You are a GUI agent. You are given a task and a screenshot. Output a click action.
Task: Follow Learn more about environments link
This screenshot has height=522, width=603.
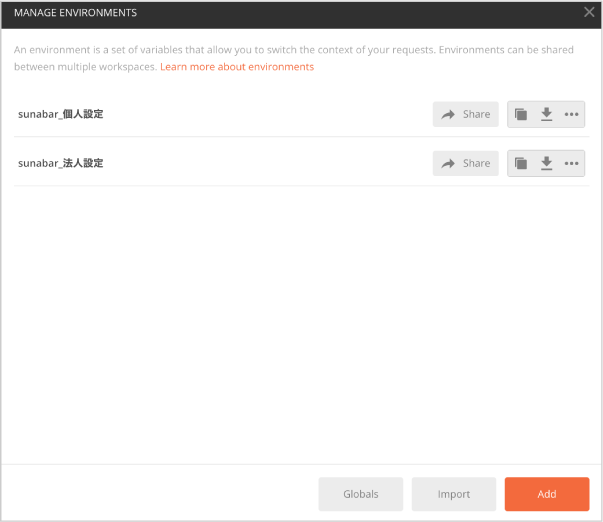pos(237,67)
